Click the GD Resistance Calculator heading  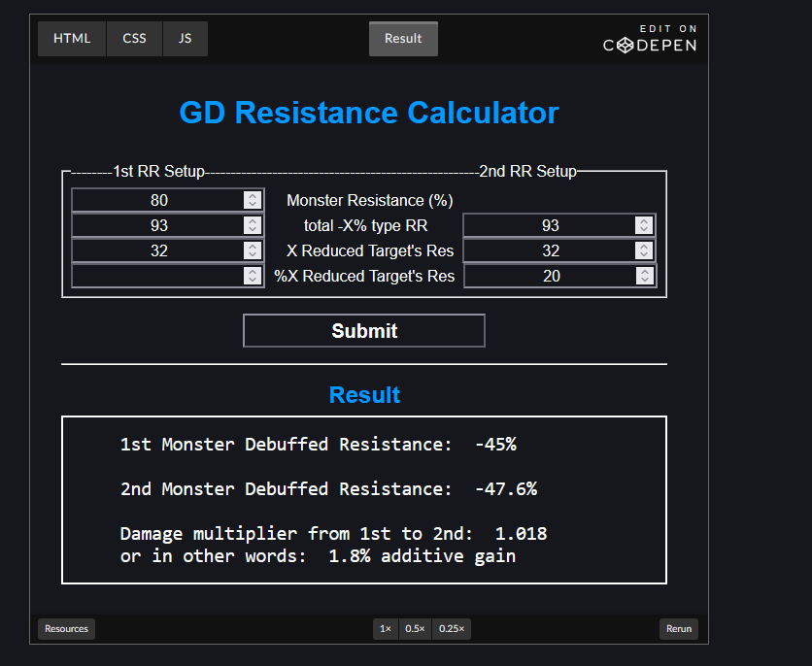[x=369, y=113]
